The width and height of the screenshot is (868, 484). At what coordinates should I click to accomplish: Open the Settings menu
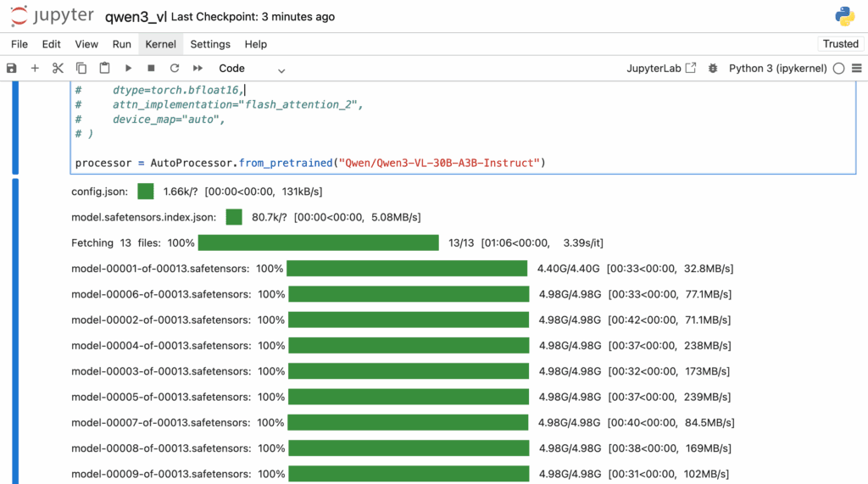pyautogui.click(x=209, y=44)
